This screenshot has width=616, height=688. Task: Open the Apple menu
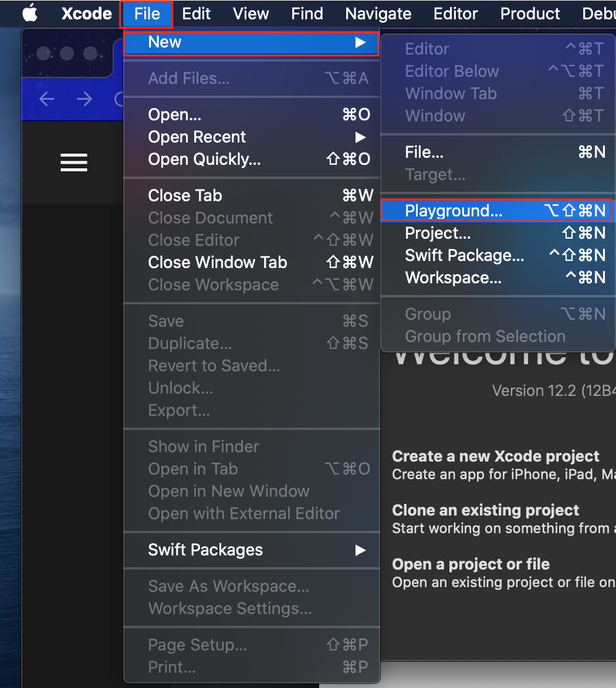tap(30, 13)
